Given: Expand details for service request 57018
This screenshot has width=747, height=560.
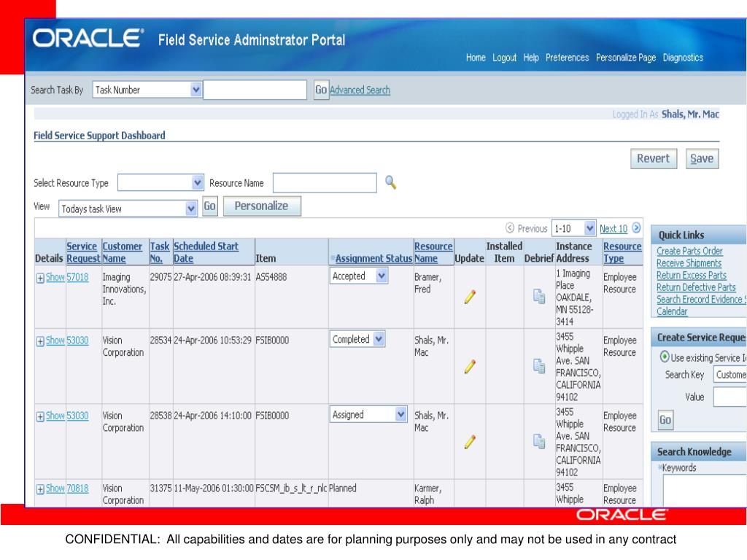Looking at the screenshot, I should (x=41, y=278).
